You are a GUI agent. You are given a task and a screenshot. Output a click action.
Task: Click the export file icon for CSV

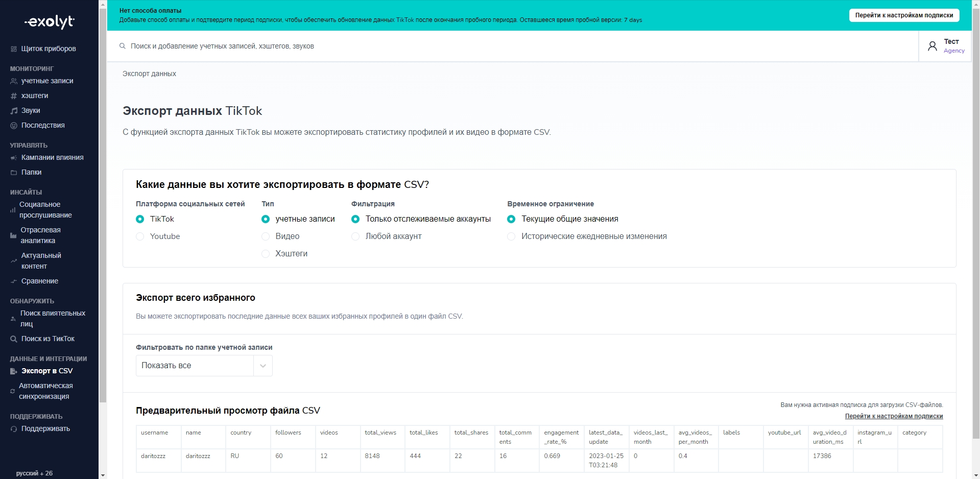tap(14, 371)
